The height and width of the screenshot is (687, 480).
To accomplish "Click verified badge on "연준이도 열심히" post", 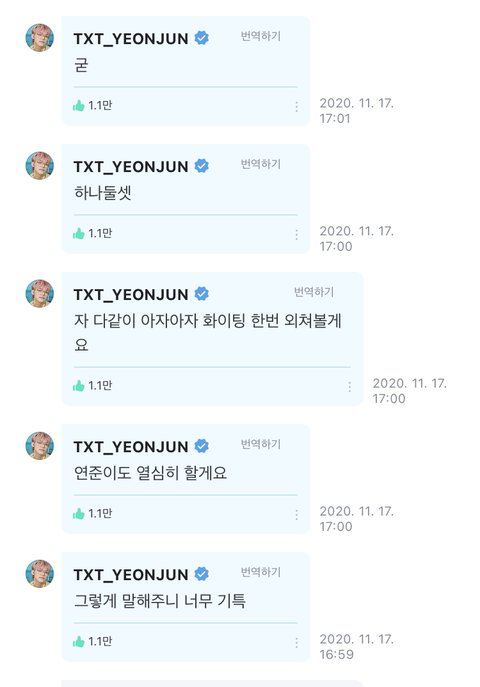I will click(x=201, y=446).
